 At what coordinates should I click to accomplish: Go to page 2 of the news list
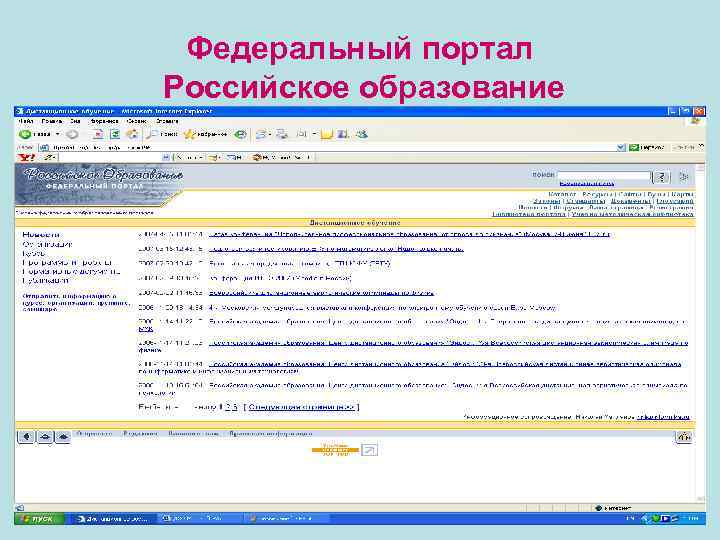point(228,407)
